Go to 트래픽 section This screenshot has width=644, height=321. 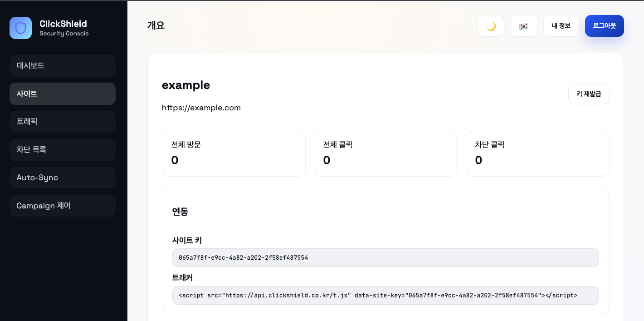point(63,122)
